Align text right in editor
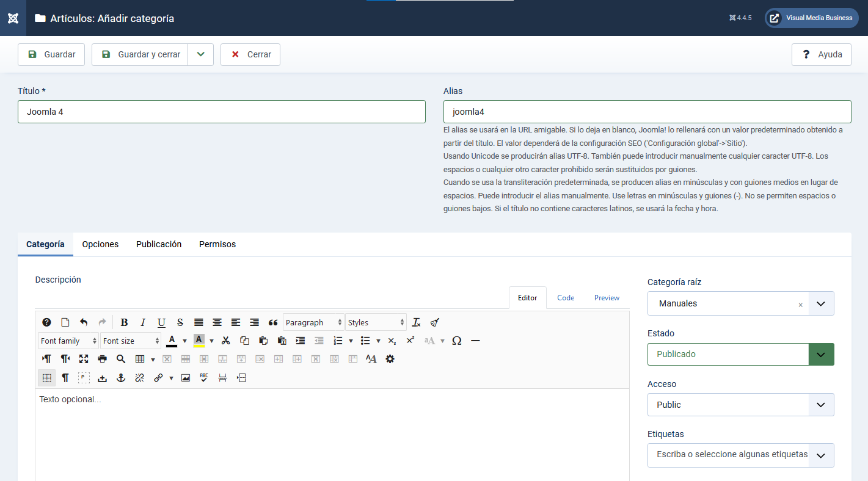Viewport: 868px width, 481px height. [x=254, y=322]
